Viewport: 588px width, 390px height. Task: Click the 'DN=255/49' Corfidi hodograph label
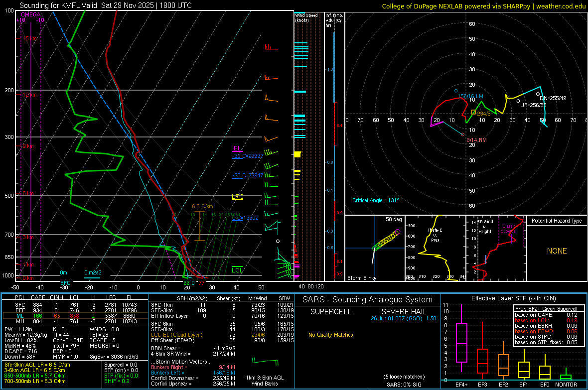point(553,98)
